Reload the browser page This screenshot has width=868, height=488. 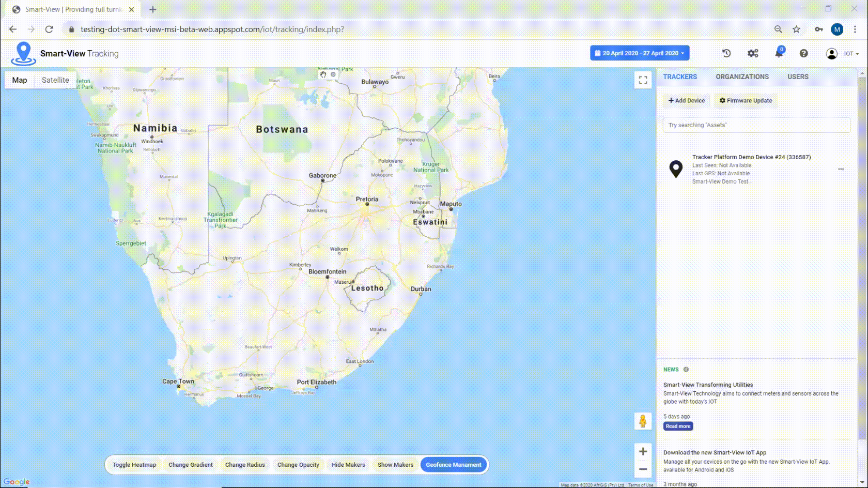coord(49,29)
